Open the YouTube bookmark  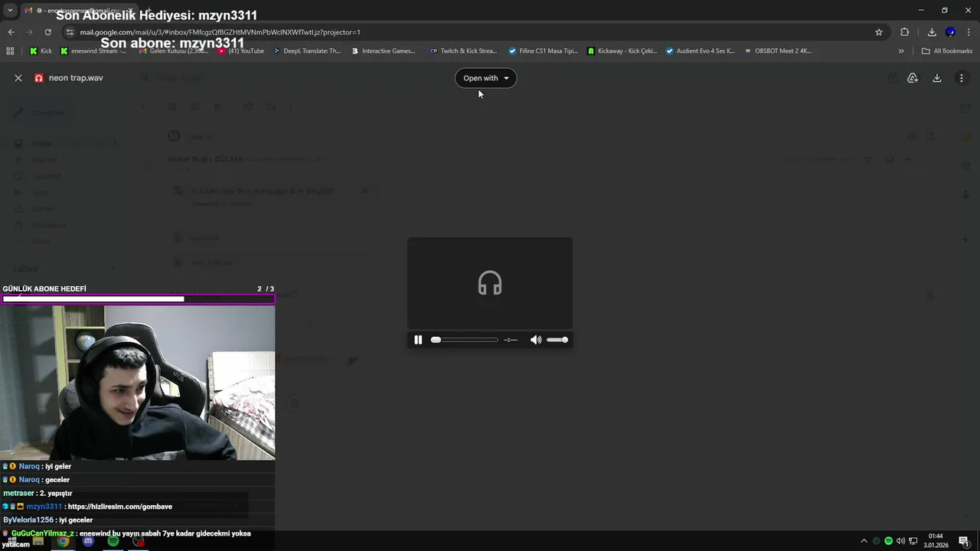point(241,51)
